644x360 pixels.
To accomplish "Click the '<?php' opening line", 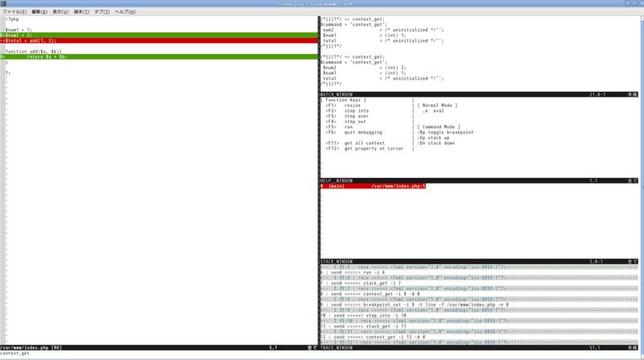I will pos(12,19).
